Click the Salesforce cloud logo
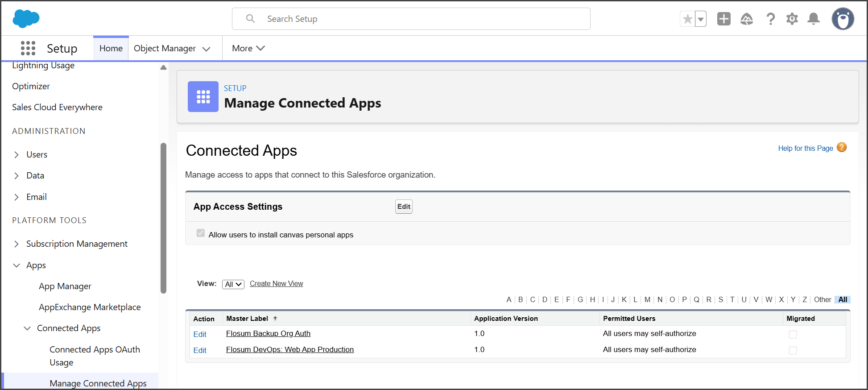The height and width of the screenshot is (390, 868). click(26, 19)
